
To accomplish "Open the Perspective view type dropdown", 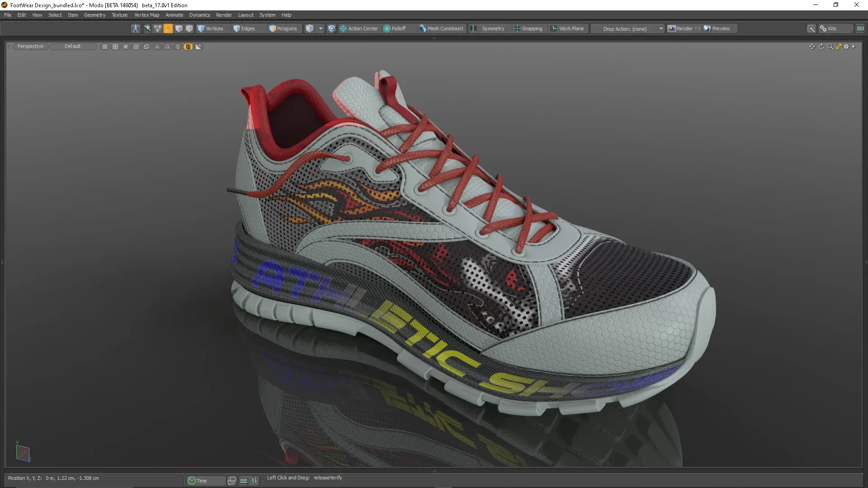I will tap(30, 47).
